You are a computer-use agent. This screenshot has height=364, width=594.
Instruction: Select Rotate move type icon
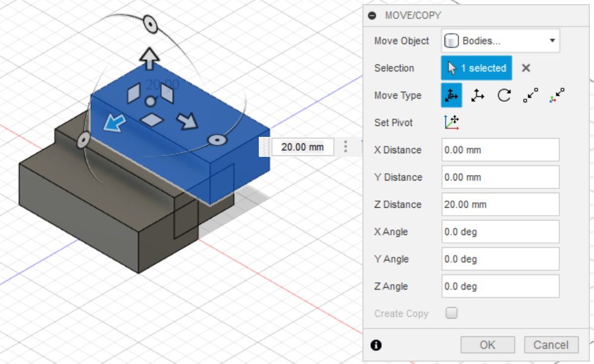pyautogui.click(x=504, y=95)
